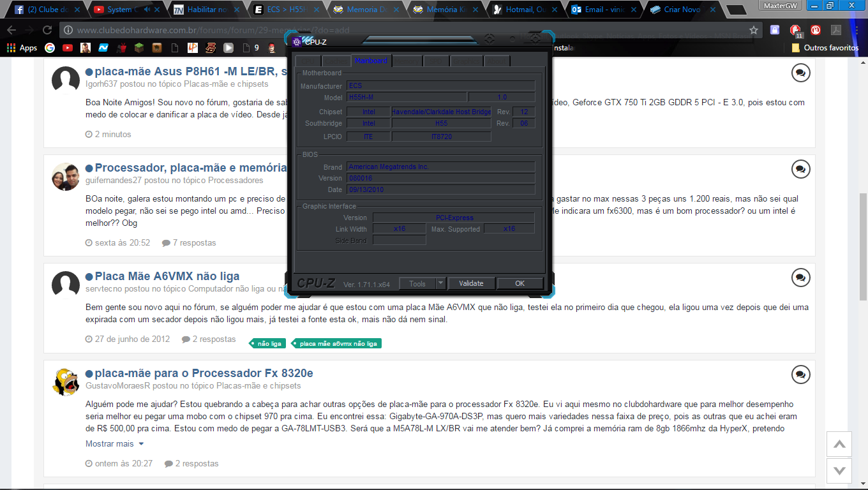Switch to the ECS > H55H browser tab
The height and width of the screenshot is (490, 868).
coord(285,10)
